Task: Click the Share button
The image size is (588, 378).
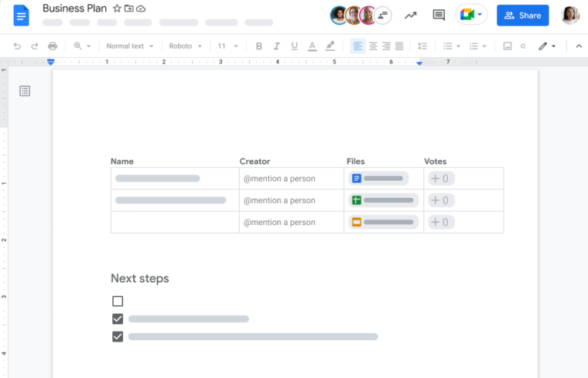Action: click(x=523, y=15)
